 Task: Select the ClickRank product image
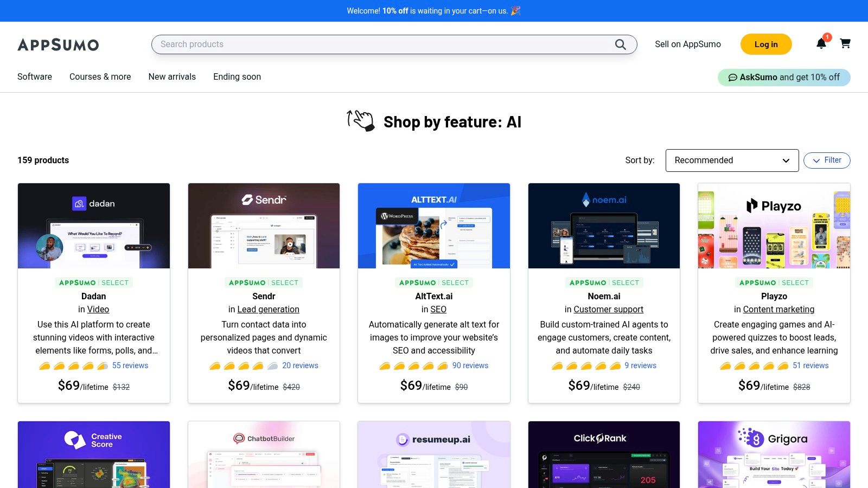pos(604,454)
